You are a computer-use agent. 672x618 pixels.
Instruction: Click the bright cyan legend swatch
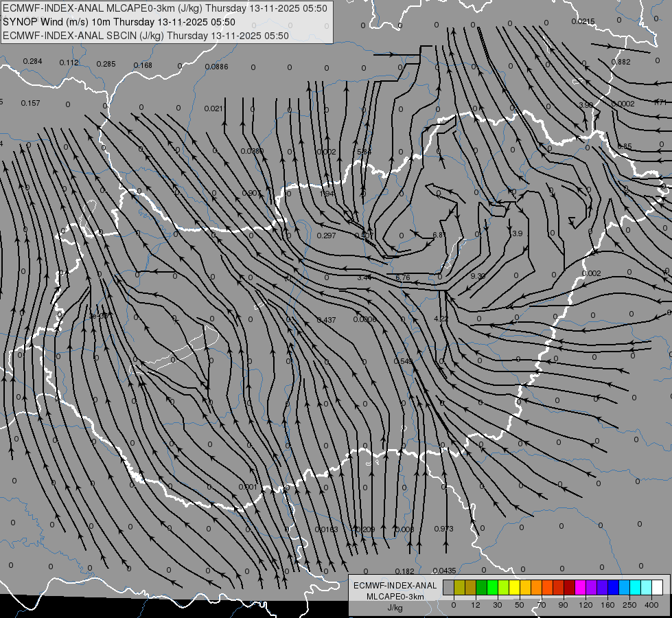pos(636,587)
